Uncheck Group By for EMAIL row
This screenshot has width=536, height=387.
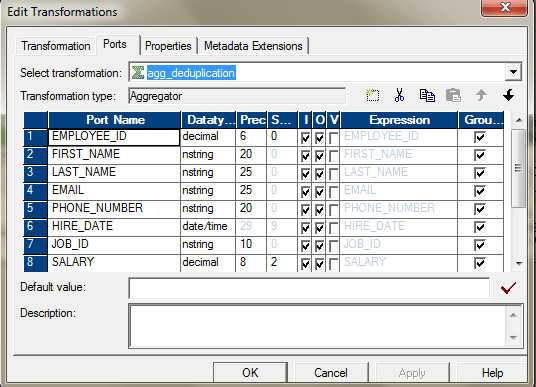coord(480,191)
